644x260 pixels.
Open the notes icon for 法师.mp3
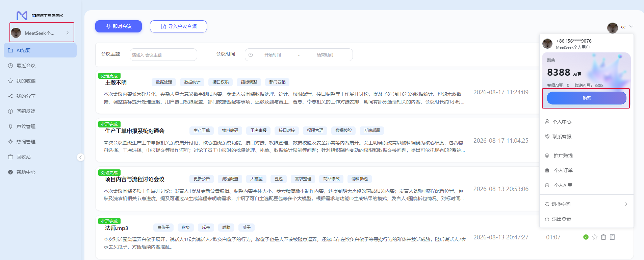tap(612, 237)
